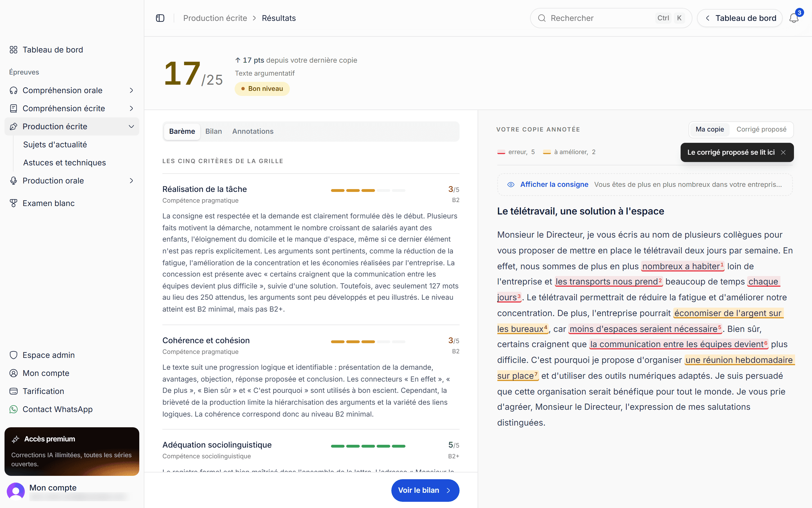Image resolution: width=812 pixels, height=508 pixels.
Task: Click the purple account avatar
Action: click(x=16, y=492)
